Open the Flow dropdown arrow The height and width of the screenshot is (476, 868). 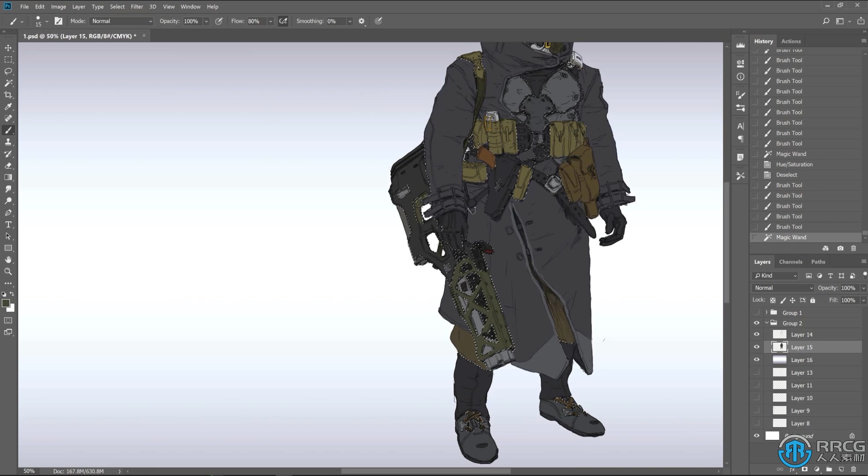pyautogui.click(x=270, y=21)
